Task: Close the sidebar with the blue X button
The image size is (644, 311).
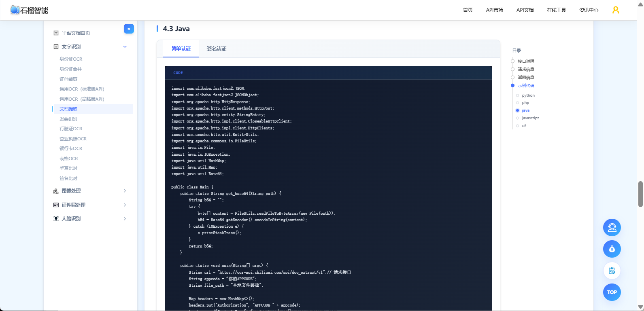Action: pos(129,29)
